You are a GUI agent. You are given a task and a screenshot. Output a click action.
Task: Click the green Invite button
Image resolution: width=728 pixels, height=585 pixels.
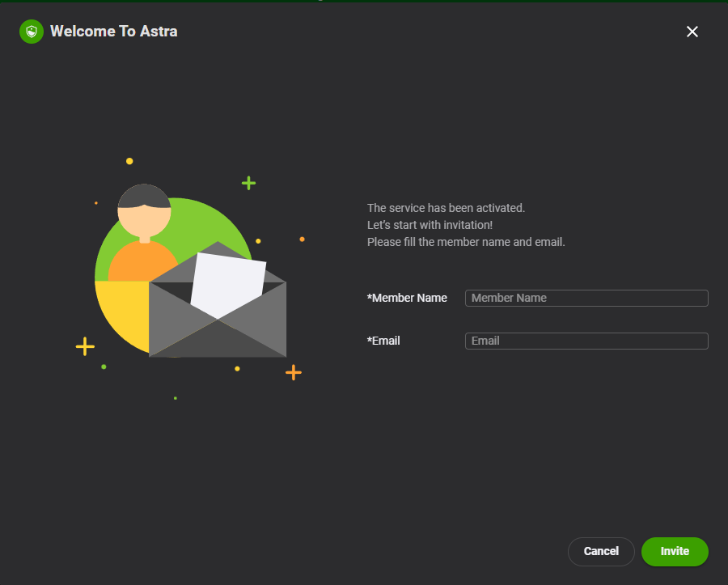(675, 552)
